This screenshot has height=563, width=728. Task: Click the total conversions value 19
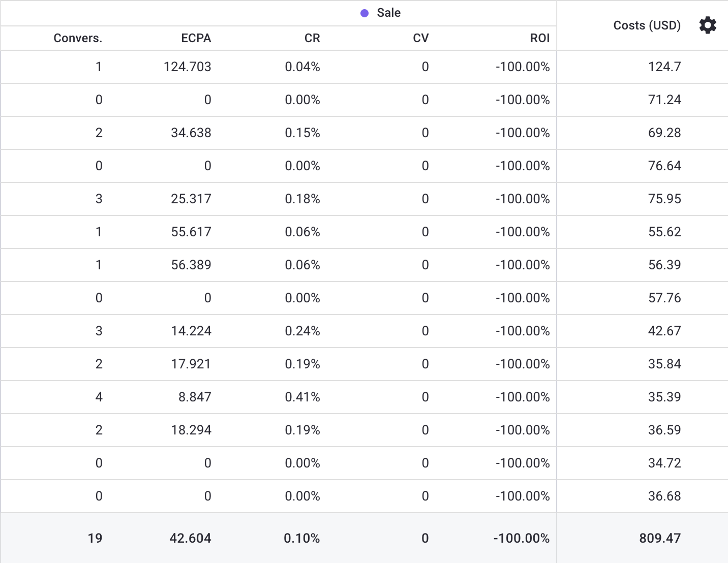(x=95, y=539)
